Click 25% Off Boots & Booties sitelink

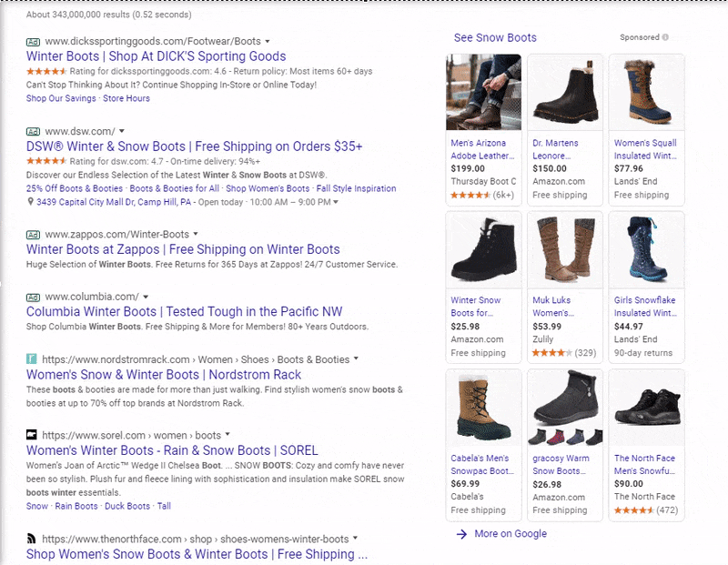(x=75, y=188)
